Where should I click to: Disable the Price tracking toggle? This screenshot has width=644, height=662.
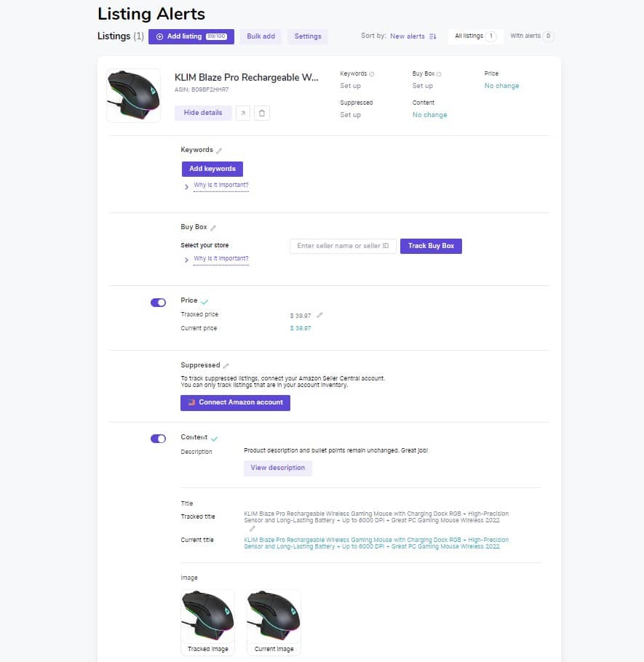click(159, 303)
